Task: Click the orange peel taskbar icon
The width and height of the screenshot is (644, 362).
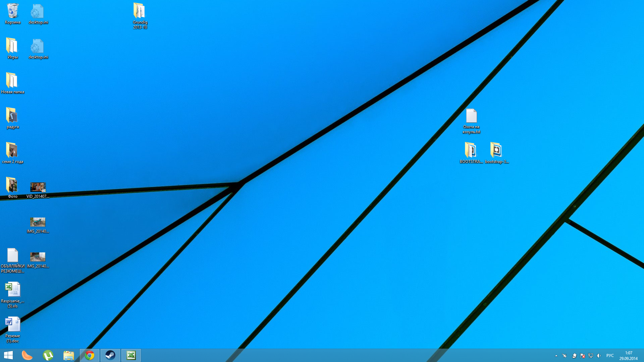Action: [x=27, y=355]
